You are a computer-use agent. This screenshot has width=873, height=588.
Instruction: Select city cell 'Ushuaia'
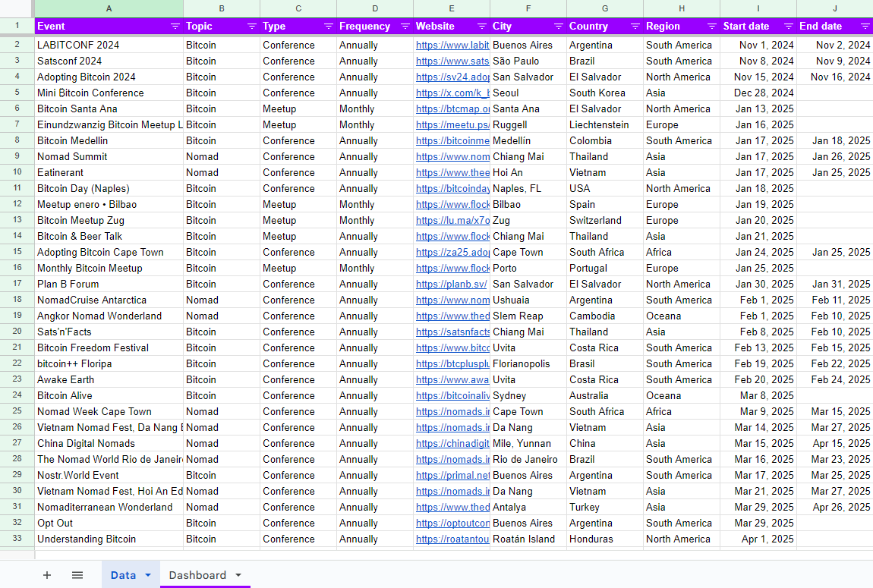point(528,300)
